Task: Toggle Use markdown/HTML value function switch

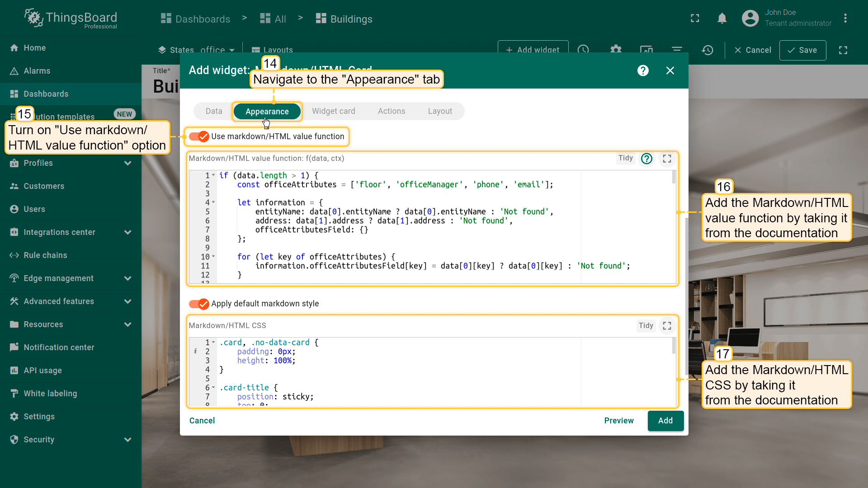Action: 199,136
